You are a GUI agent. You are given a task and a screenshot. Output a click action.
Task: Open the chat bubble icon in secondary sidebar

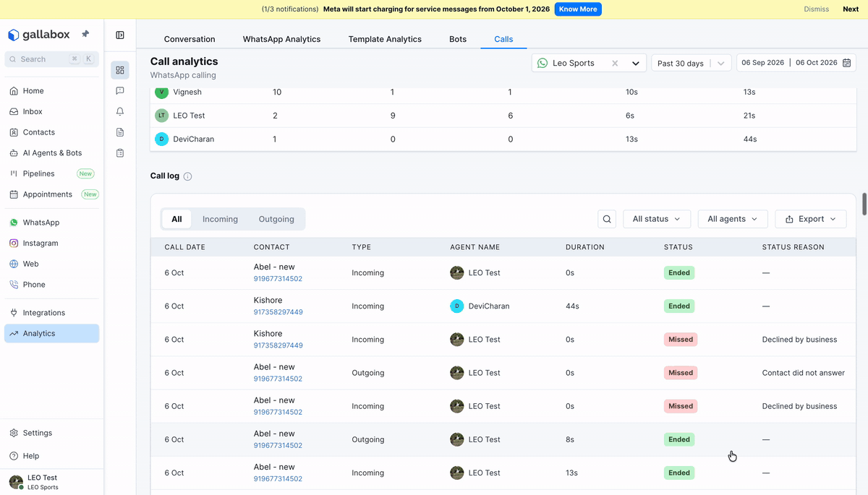point(120,91)
